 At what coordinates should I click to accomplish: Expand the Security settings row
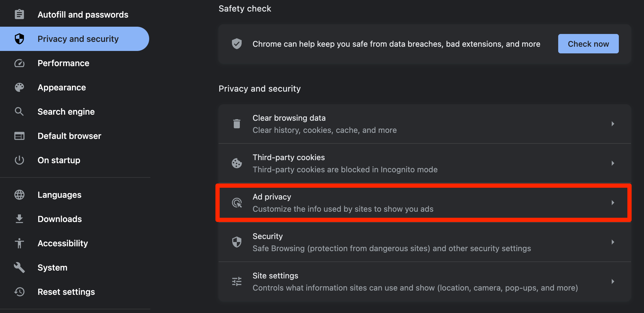(x=424, y=242)
